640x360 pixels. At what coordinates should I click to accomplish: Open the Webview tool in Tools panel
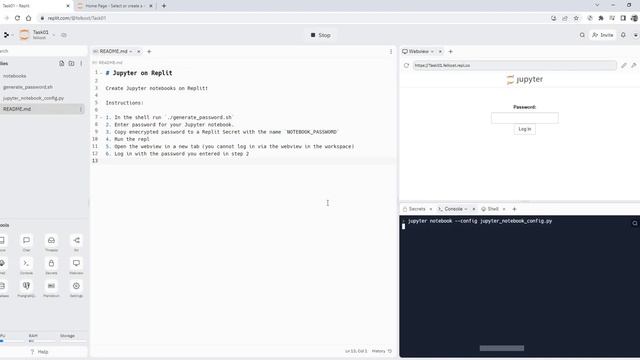tap(76, 263)
